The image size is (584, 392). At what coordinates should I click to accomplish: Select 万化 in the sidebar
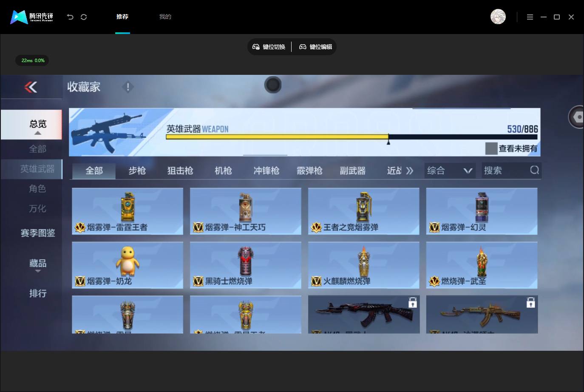tap(37, 208)
